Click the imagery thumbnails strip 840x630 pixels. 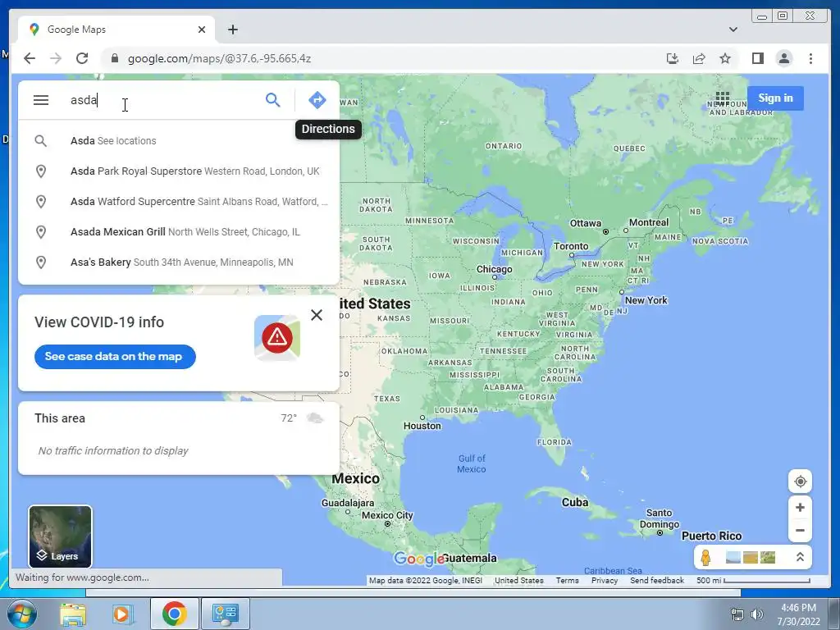751,558
